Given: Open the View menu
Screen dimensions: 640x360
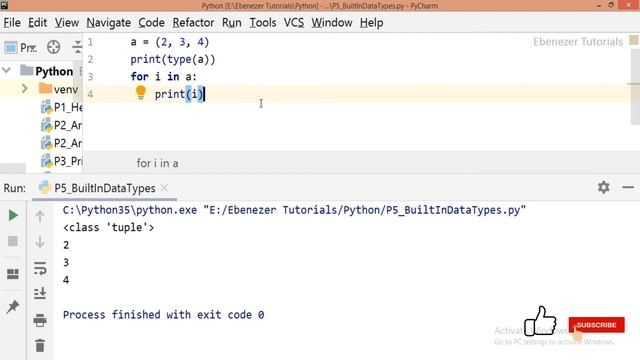Looking at the screenshot, I should click(67, 23).
